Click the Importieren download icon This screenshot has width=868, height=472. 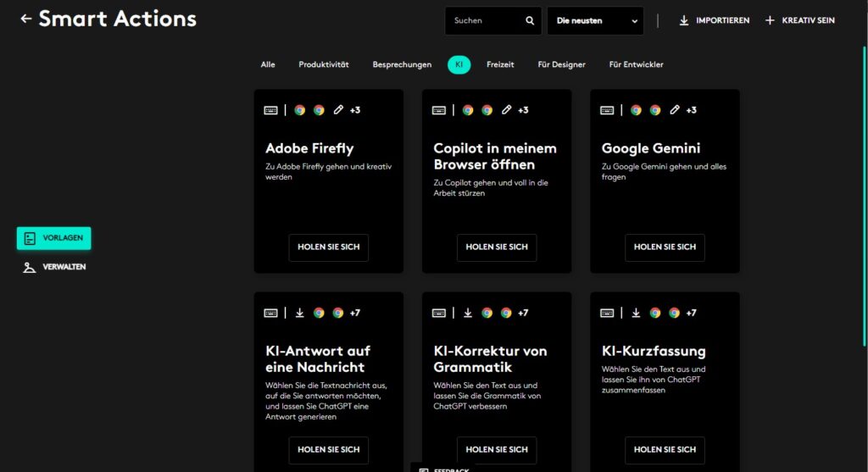click(684, 20)
